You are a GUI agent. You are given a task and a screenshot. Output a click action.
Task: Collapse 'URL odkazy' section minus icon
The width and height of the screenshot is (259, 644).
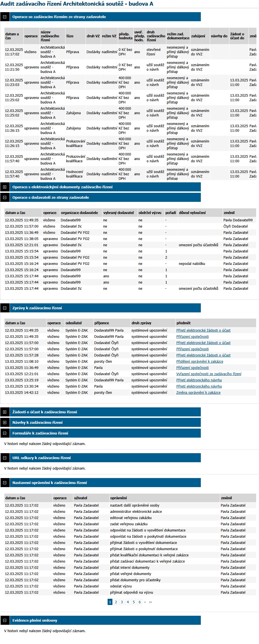pyautogui.click(x=5, y=458)
